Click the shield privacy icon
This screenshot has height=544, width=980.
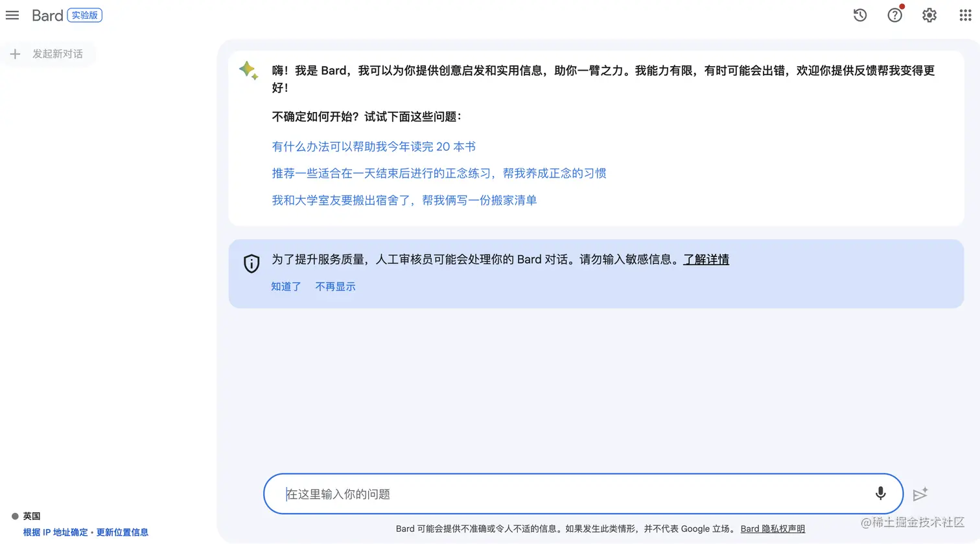pyautogui.click(x=251, y=263)
